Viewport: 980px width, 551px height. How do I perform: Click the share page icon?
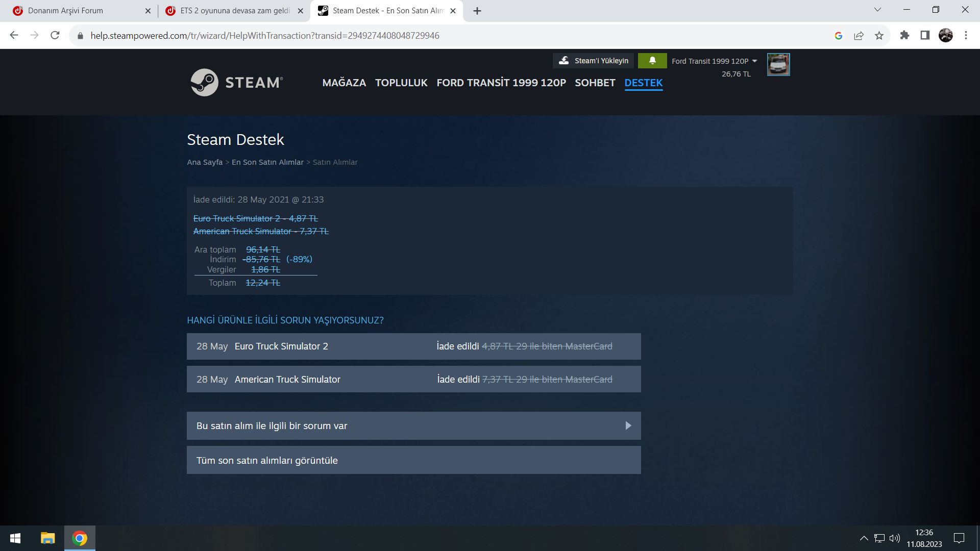tap(859, 36)
